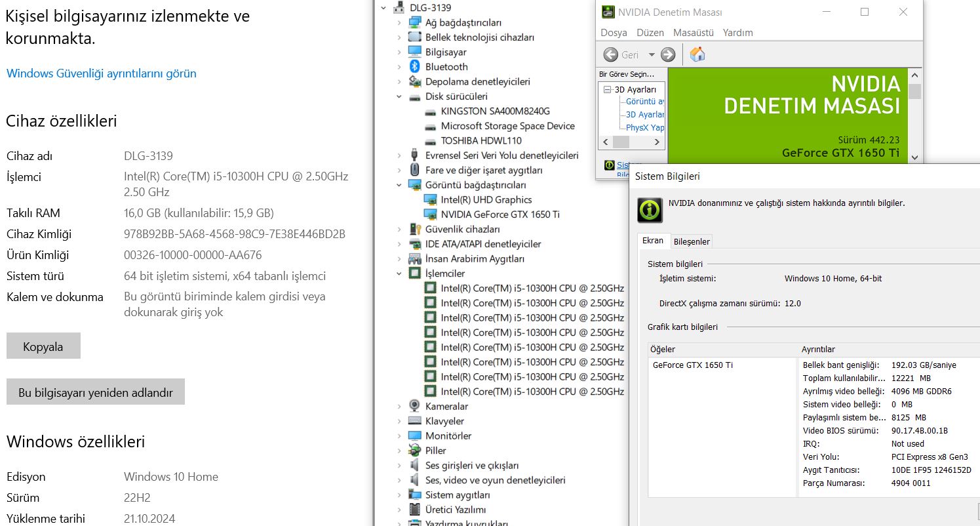Expand the Ağ bağdaştırıcıları category
Image resolution: width=980 pixels, height=526 pixels.
399,22
